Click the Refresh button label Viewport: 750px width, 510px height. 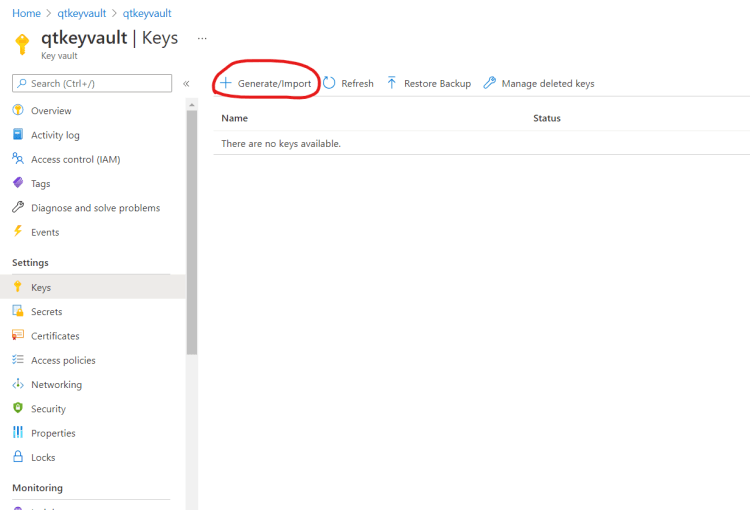pyautogui.click(x=357, y=83)
